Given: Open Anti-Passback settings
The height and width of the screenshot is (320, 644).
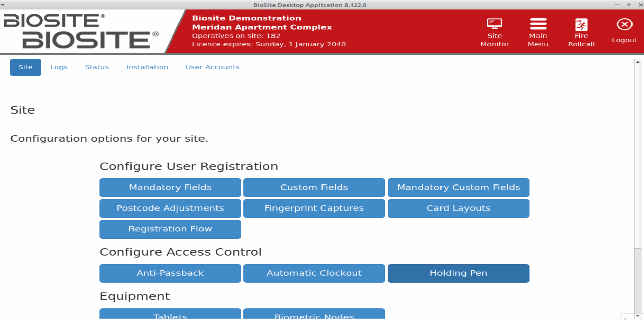Looking at the screenshot, I should (170, 273).
